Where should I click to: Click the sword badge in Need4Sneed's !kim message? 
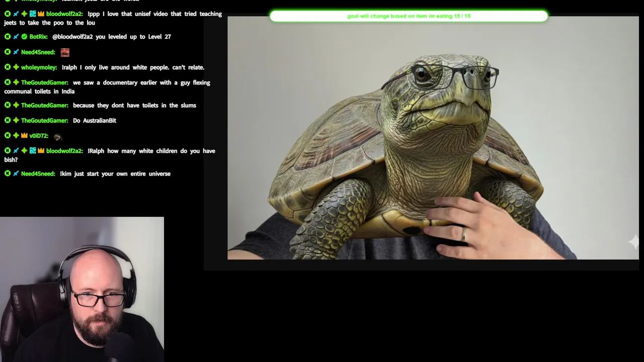point(16,173)
